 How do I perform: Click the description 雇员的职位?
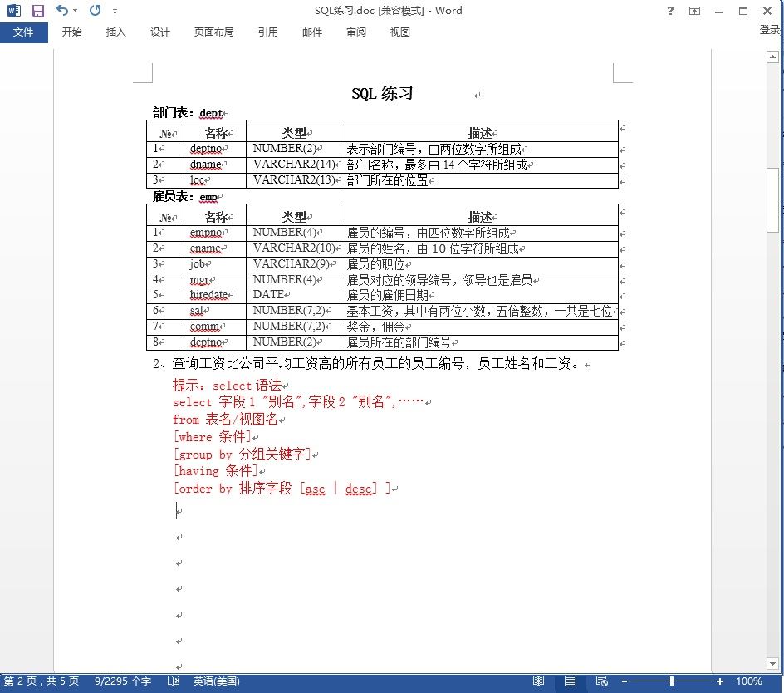click(x=376, y=264)
